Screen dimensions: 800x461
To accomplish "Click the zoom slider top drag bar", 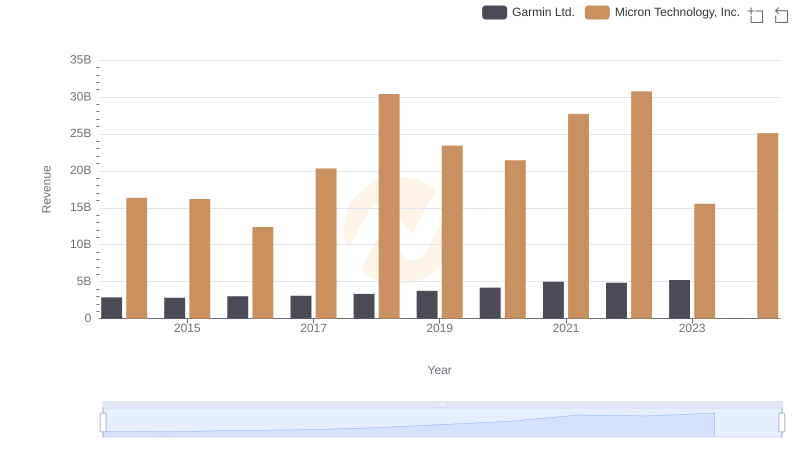I will coord(442,404).
